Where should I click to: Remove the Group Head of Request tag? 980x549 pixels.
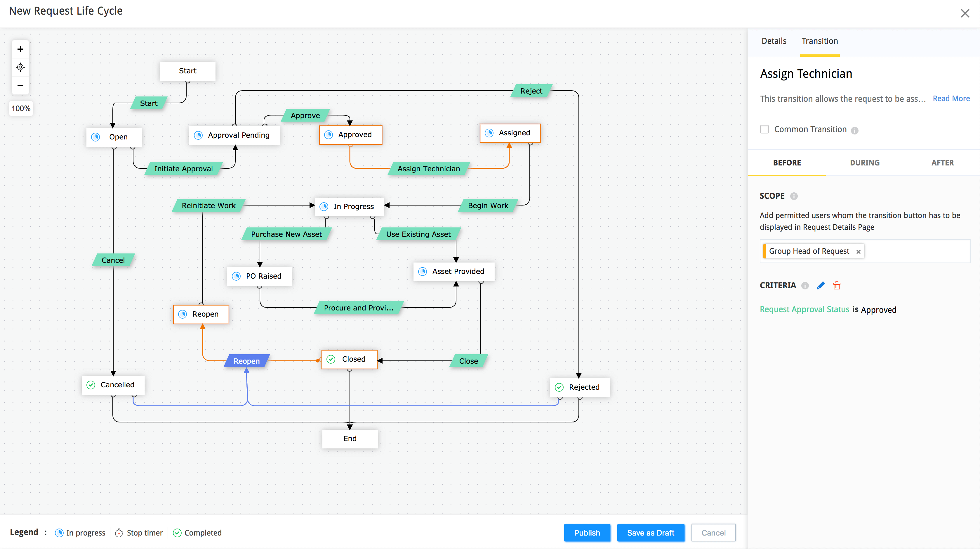coord(858,252)
